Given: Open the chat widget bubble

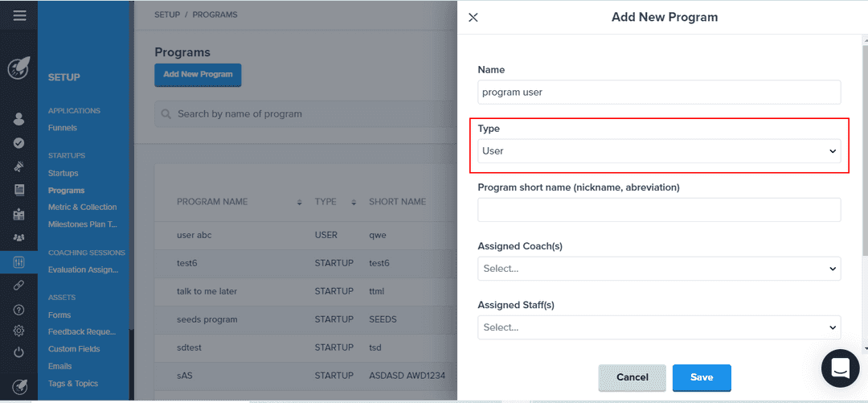Looking at the screenshot, I should [840, 368].
